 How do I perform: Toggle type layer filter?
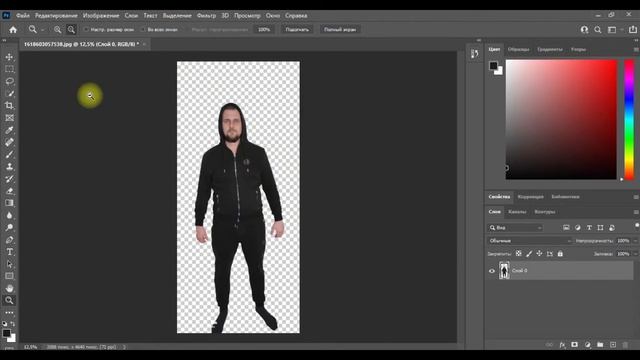[x=589, y=228]
